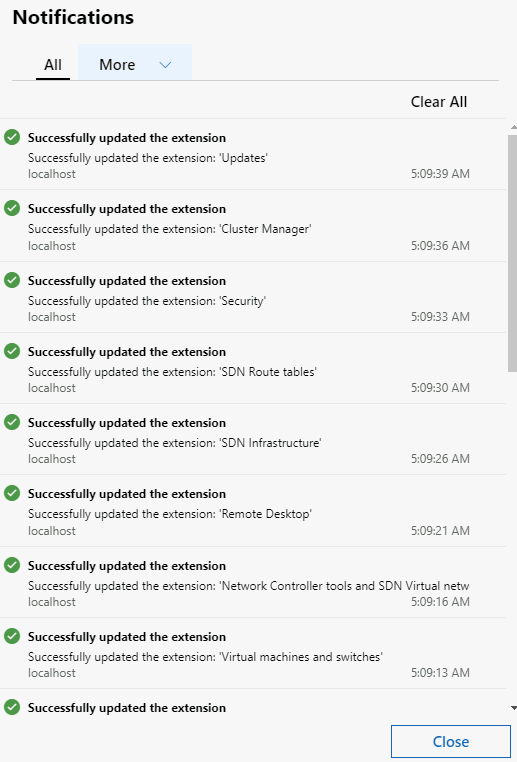517x762 pixels.
Task: Click the green check for 'Virtual machines and switches'
Action: tap(12, 636)
